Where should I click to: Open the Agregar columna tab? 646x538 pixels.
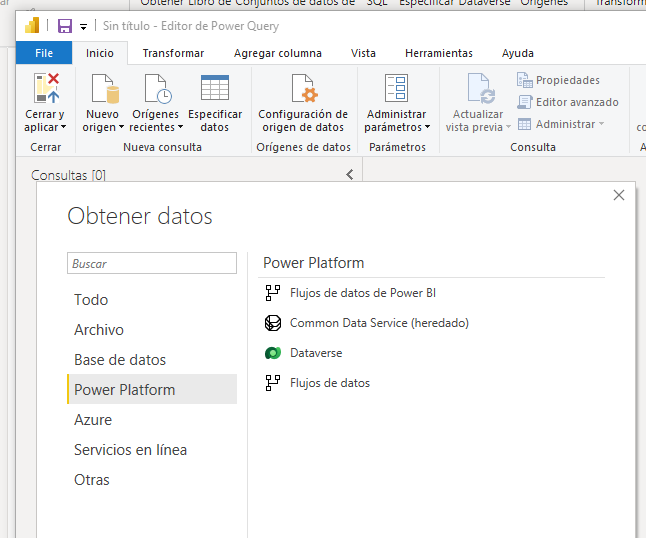pos(278,53)
